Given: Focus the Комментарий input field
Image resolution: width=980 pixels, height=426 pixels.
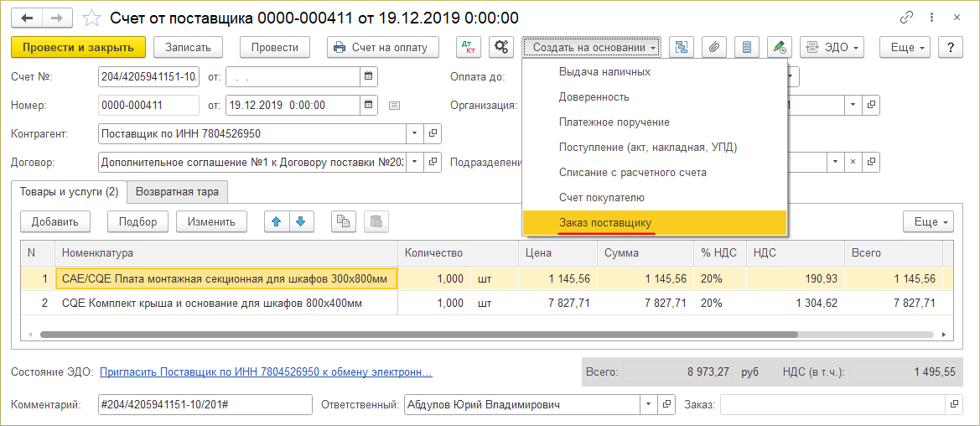Looking at the screenshot, I should 205,405.
